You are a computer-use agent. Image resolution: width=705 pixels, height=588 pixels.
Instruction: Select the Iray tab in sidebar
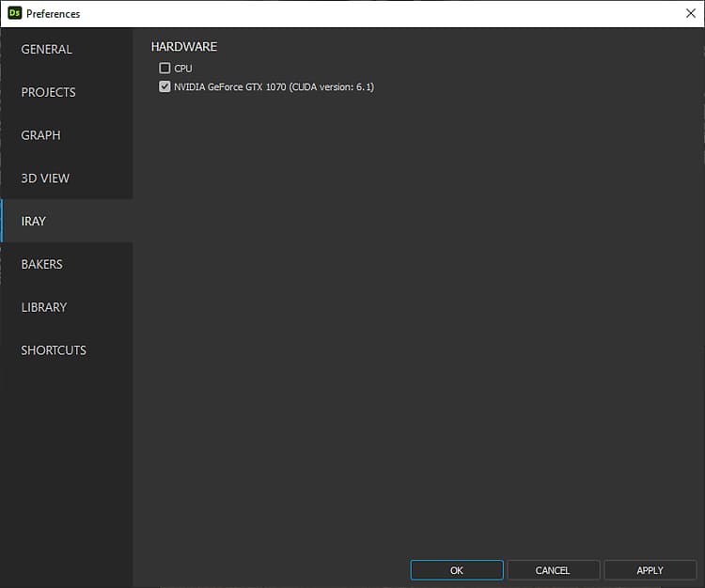pos(67,221)
